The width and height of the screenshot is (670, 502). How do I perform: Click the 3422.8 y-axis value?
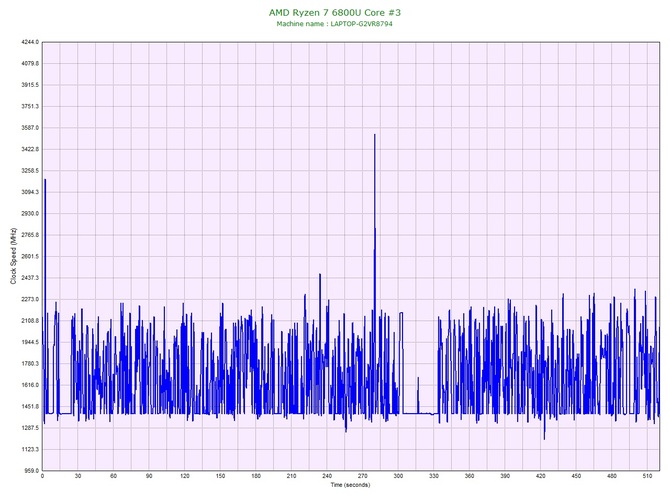pyautogui.click(x=30, y=150)
